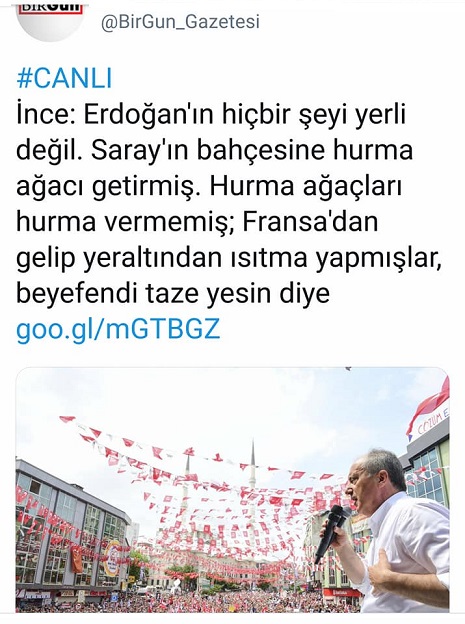Follow the goo.gl/mGTBGZ link
Screen dimensions: 465x624
(x=118, y=330)
